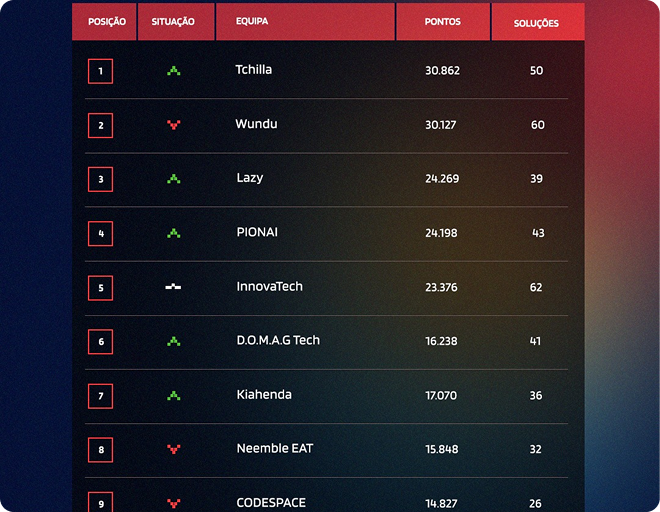Open the Tchilla team name
Viewport: 660px width, 512px height.
click(x=253, y=70)
